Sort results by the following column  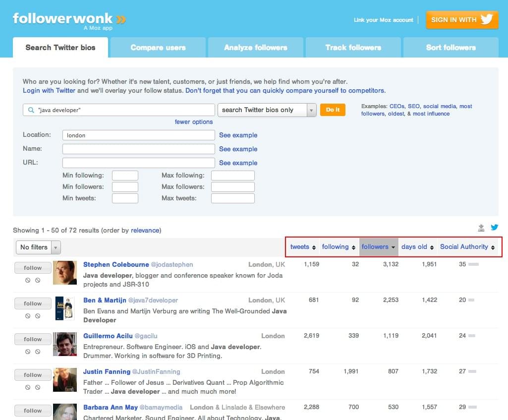339,247
